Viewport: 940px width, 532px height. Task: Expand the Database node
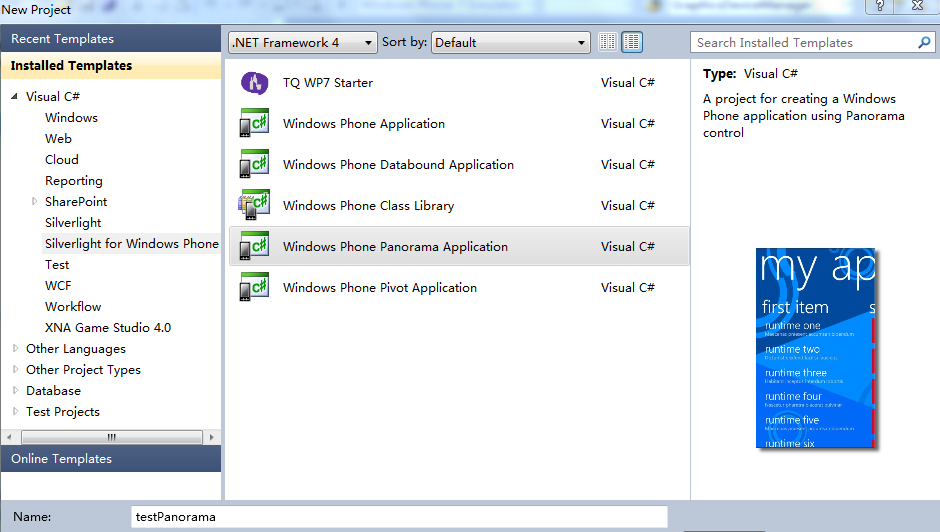(15, 390)
